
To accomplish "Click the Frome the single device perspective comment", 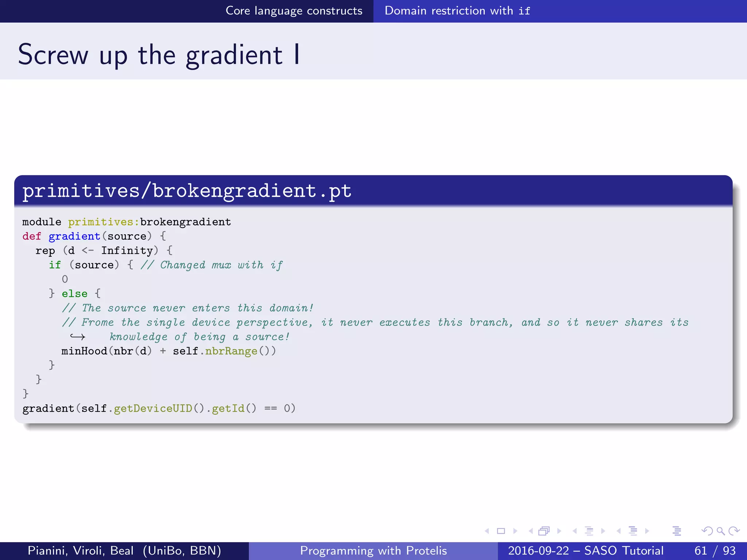I will [375, 323].
